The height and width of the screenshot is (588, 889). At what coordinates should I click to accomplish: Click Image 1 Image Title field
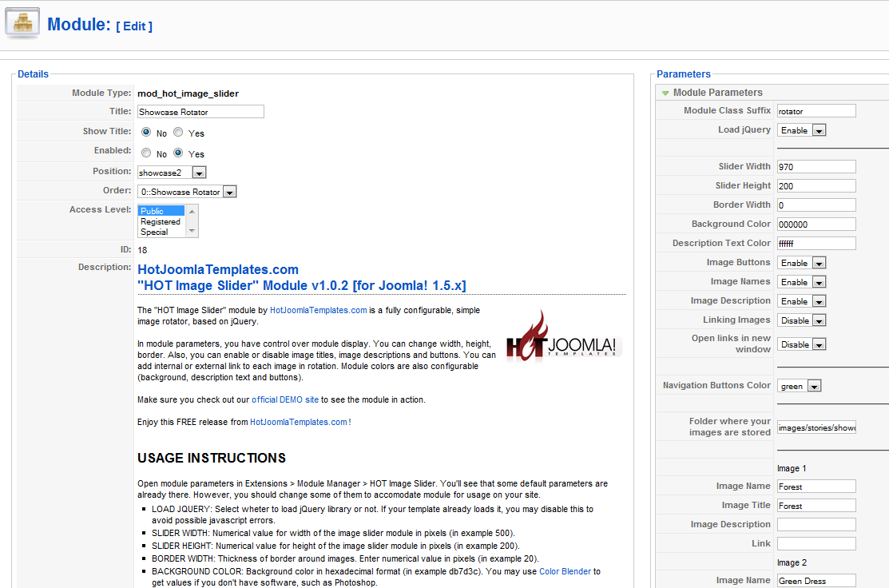[816, 506]
